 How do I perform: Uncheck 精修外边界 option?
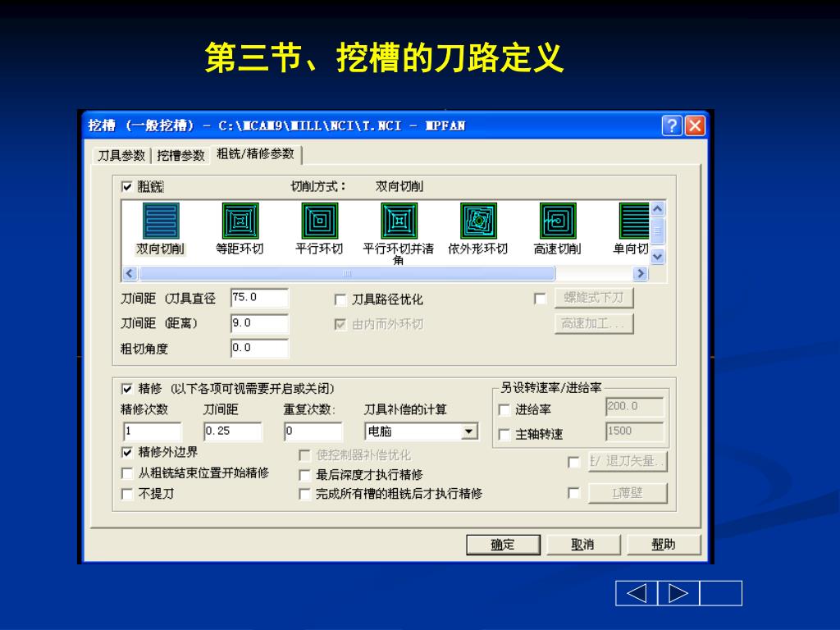pyautogui.click(x=127, y=452)
